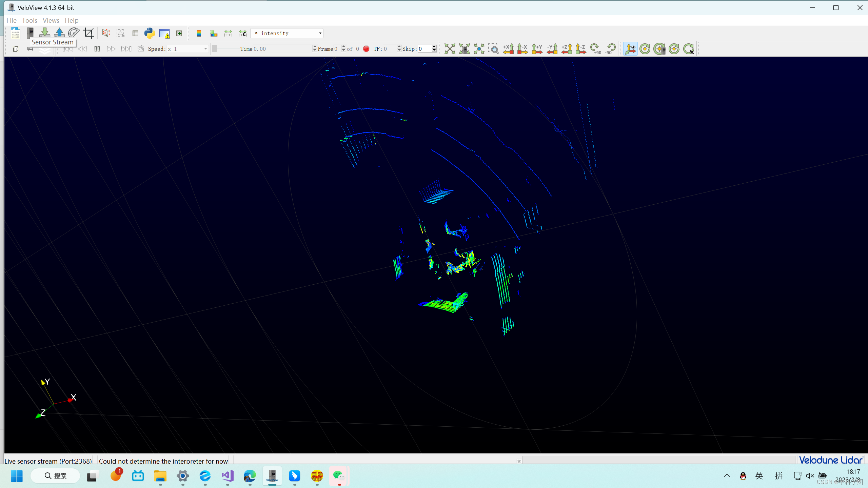Toggle the red record button
The width and height of the screenshot is (868, 488).
[366, 49]
